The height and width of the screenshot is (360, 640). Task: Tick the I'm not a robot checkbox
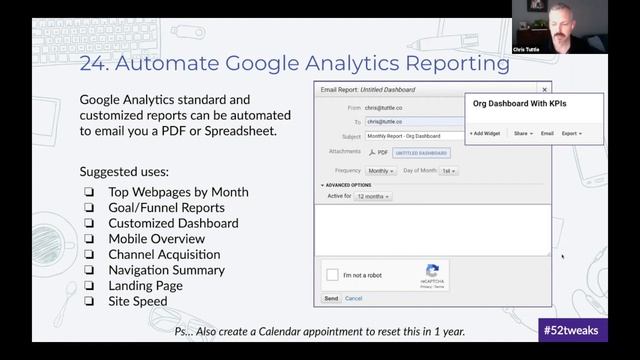click(332, 275)
